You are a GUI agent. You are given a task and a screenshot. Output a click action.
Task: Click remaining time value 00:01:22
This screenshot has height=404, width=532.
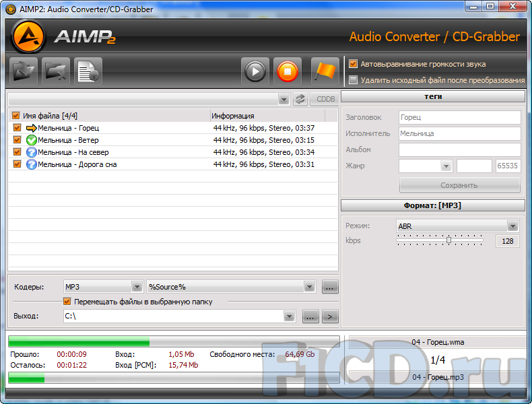click(71, 365)
